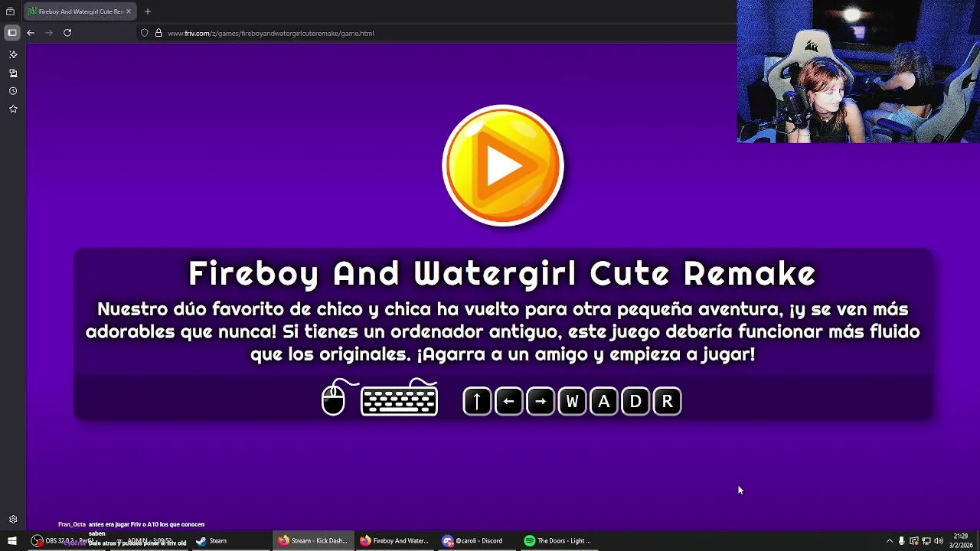
Task: Open the Windows Start menu
Action: point(11,540)
